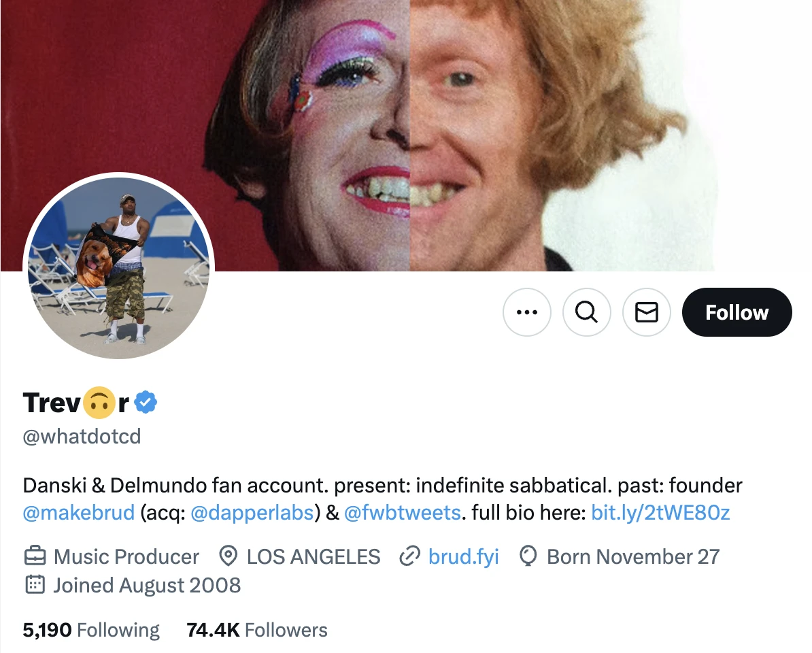The width and height of the screenshot is (812, 653).
Task: Click the calendar joined date icon
Action: coord(35,585)
